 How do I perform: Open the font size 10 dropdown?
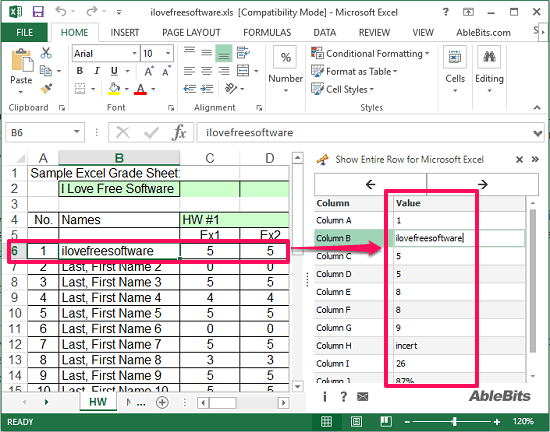(168, 54)
